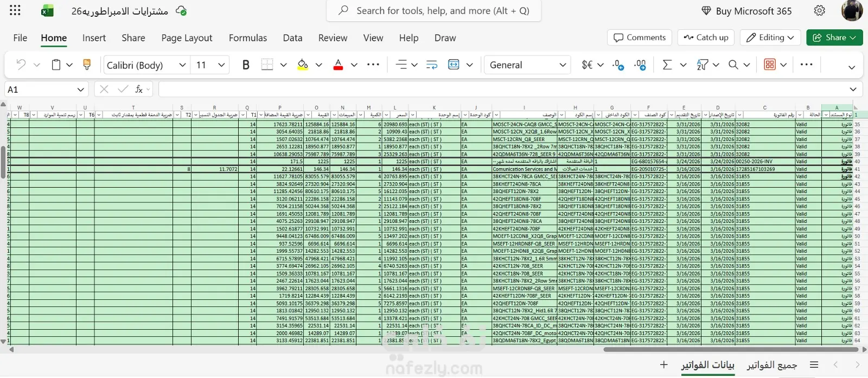Select the Format Painter brush
868x378 pixels.
point(87,65)
